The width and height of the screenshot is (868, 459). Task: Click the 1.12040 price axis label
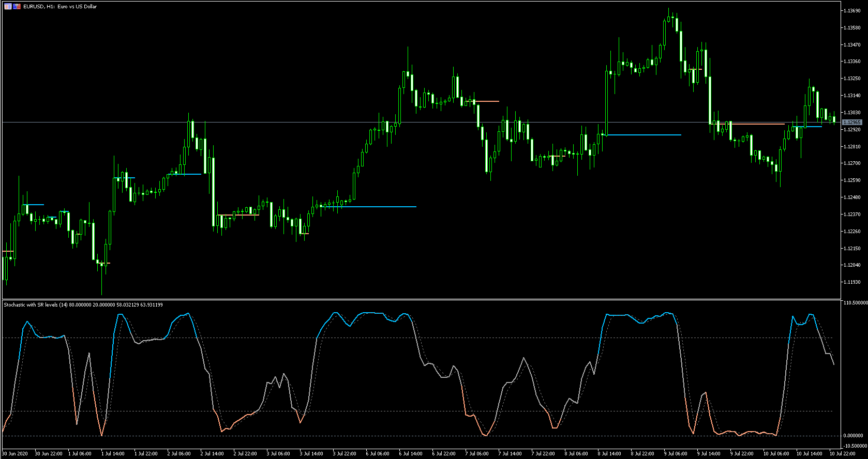851,265
